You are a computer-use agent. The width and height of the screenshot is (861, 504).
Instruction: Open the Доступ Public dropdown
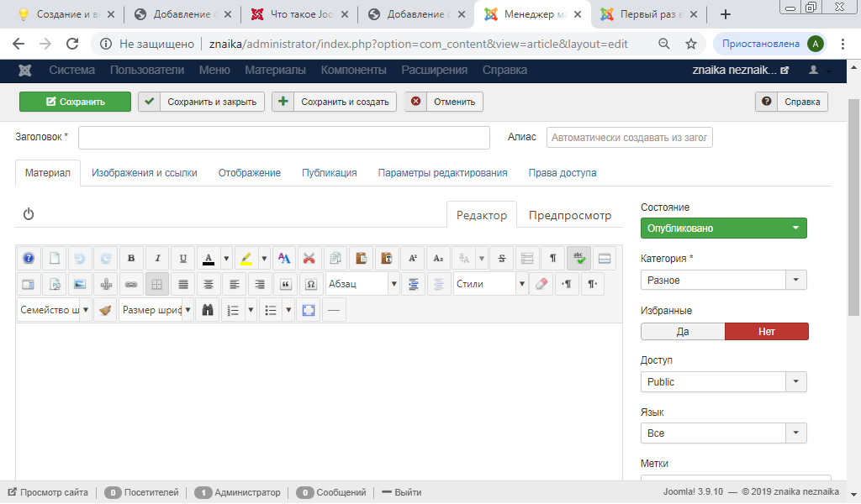point(724,381)
